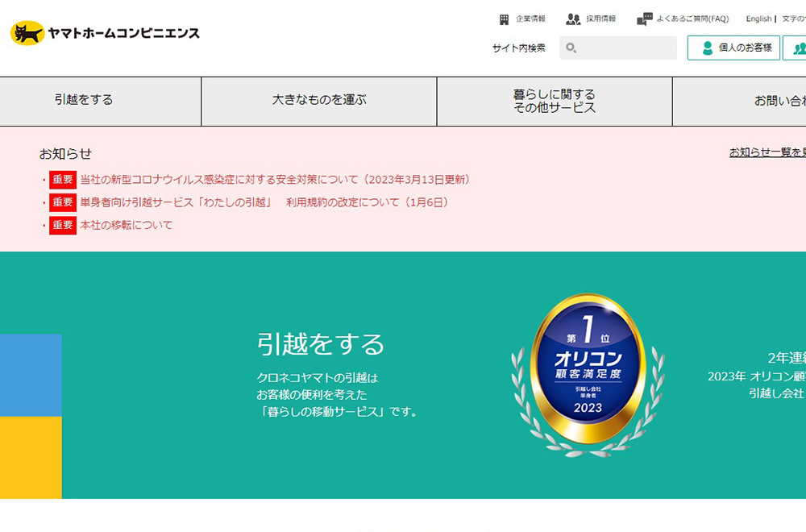
Task: Click the FAQ speech bubble icon
Action: pyautogui.click(x=644, y=19)
